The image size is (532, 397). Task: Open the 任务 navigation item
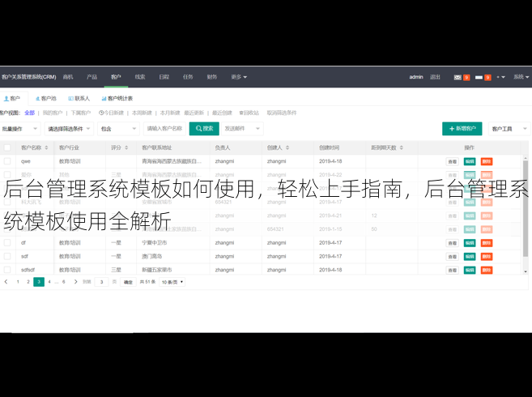188,77
